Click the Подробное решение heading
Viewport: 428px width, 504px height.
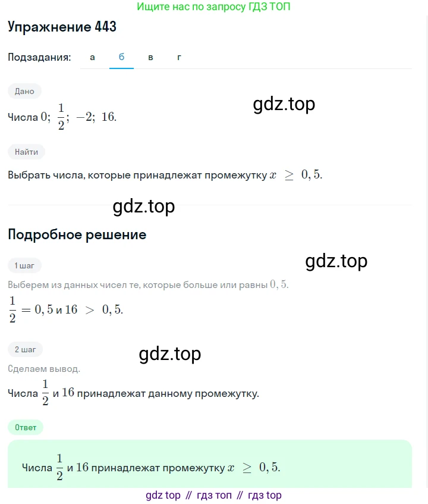(77, 234)
